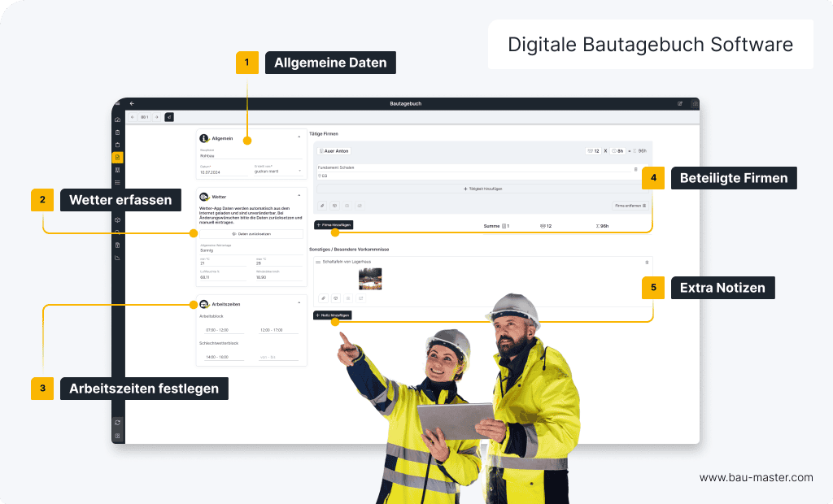833x504 pixels.
Task: Click the camera icon under the Sonstiges note
Action: point(337,297)
